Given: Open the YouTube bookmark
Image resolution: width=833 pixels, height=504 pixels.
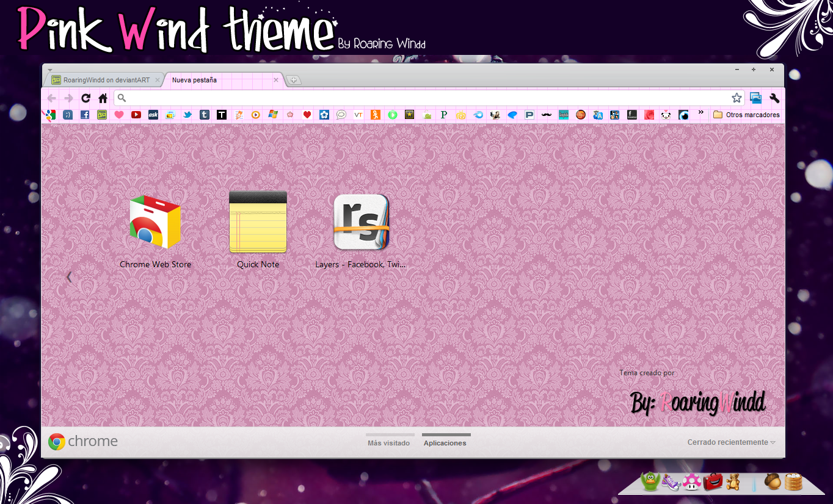Looking at the screenshot, I should 136,114.
